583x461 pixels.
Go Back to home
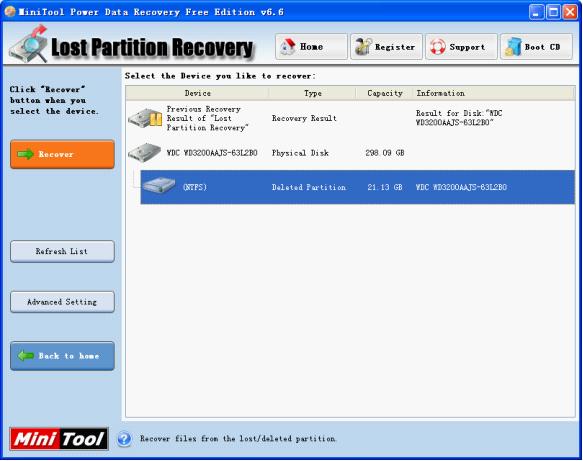[62, 356]
